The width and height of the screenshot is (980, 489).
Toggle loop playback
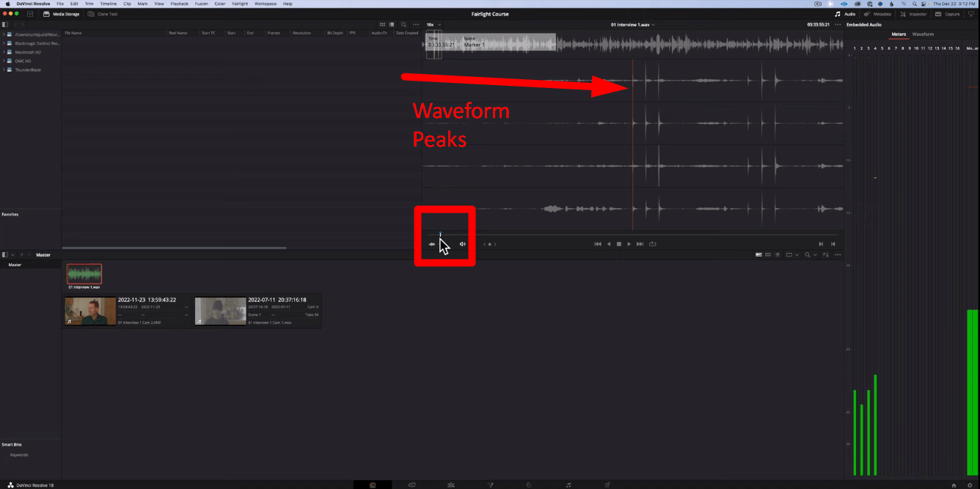click(x=652, y=244)
